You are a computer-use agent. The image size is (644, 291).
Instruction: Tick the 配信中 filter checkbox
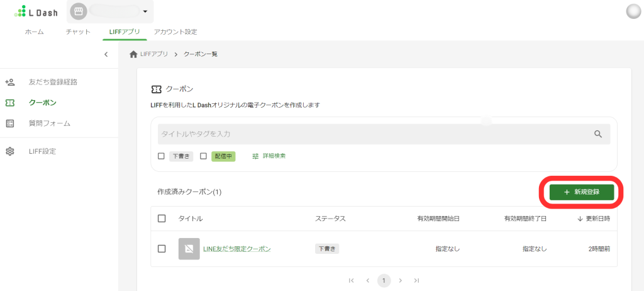point(203,156)
